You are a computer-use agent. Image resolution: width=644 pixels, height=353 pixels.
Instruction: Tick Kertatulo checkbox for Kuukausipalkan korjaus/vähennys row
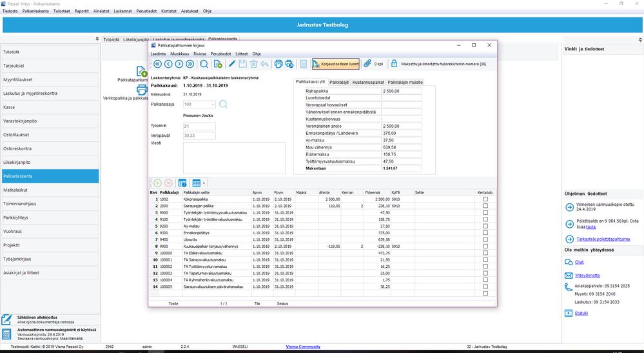[485, 247]
